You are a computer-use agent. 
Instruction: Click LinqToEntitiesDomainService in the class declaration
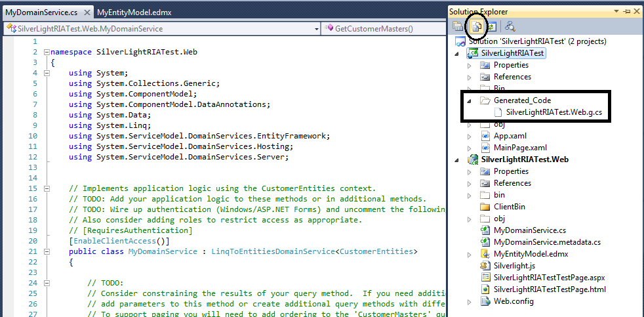pyautogui.click(x=273, y=251)
